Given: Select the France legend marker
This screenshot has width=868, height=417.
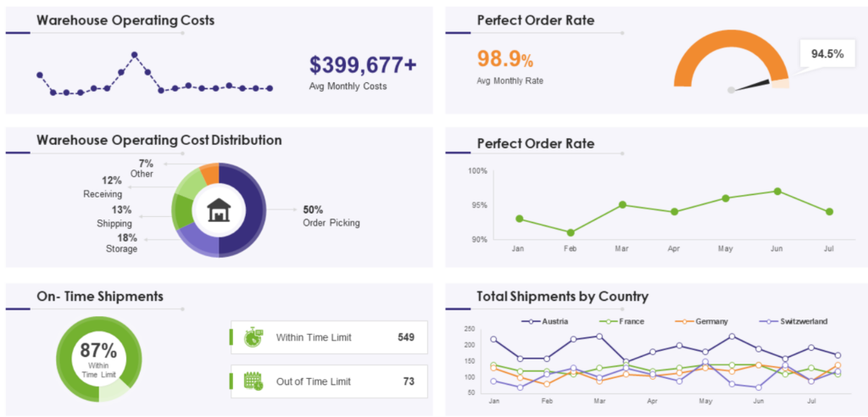Looking at the screenshot, I should (609, 321).
